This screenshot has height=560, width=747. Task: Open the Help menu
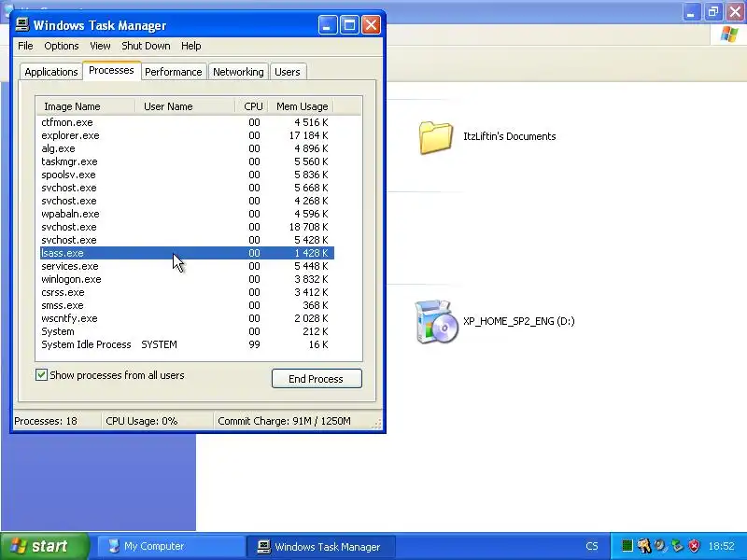191,46
